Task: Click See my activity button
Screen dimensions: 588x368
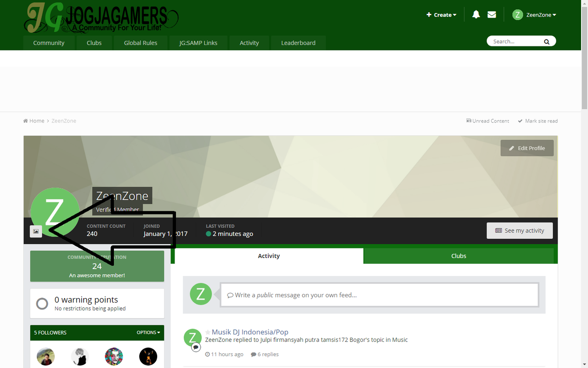Action: tap(520, 230)
